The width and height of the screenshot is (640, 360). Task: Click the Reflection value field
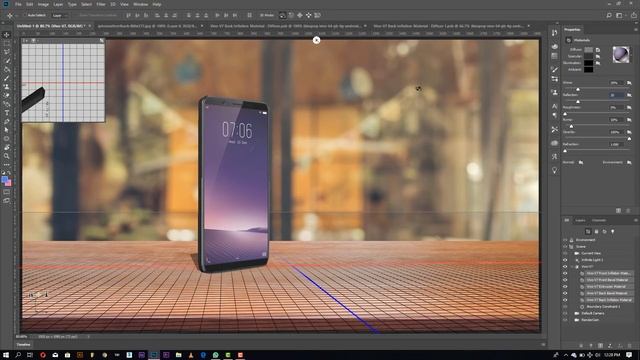click(x=616, y=95)
